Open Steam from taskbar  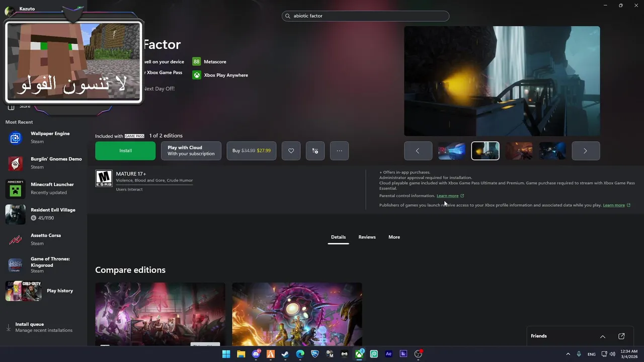pos(285,354)
